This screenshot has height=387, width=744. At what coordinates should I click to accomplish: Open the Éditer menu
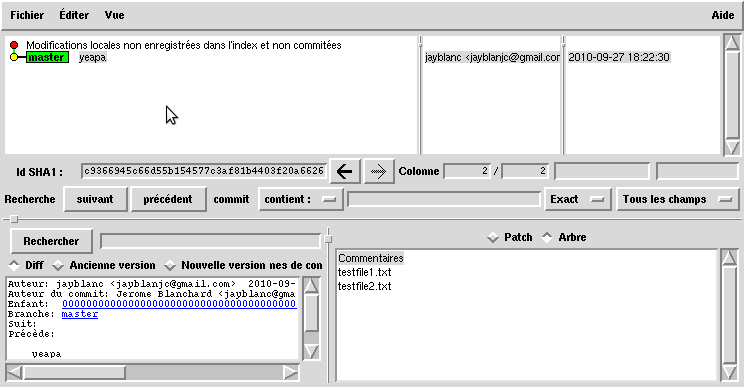74,15
